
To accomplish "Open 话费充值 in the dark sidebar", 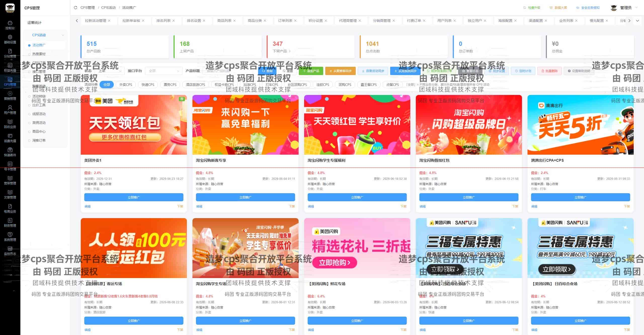I will (x=10, y=138).
